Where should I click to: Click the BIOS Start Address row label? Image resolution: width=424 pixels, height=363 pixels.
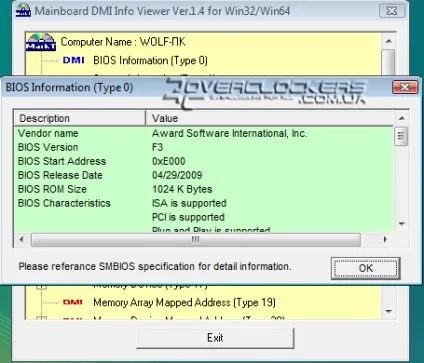pyautogui.click(x=62, y=161)
